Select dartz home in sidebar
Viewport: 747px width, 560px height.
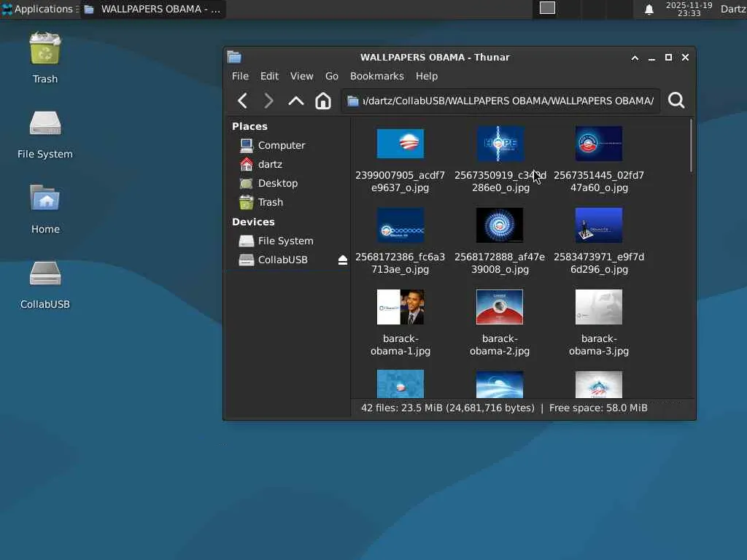(270, 164)
